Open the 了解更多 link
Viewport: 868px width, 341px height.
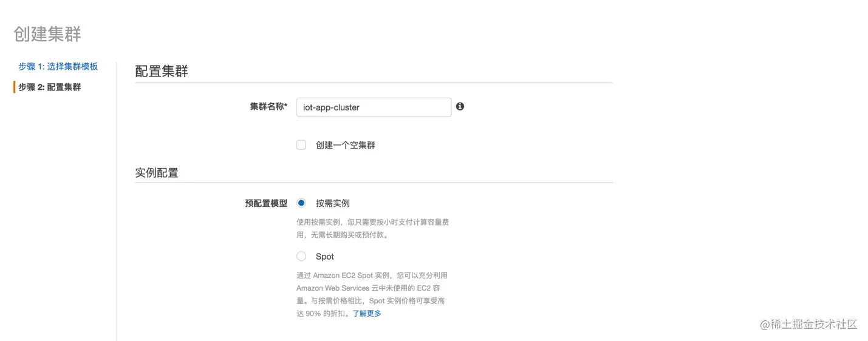point(367,314)
